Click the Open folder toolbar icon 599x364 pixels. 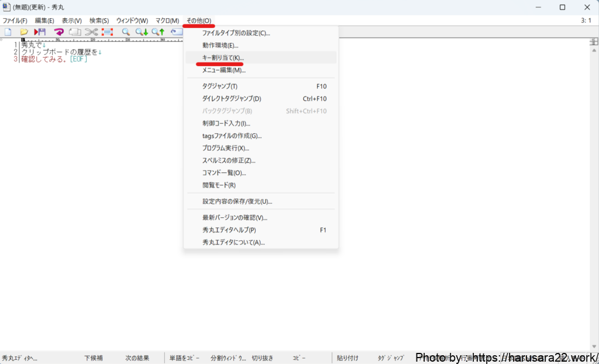pyautogui.click(x=24, y=32)
